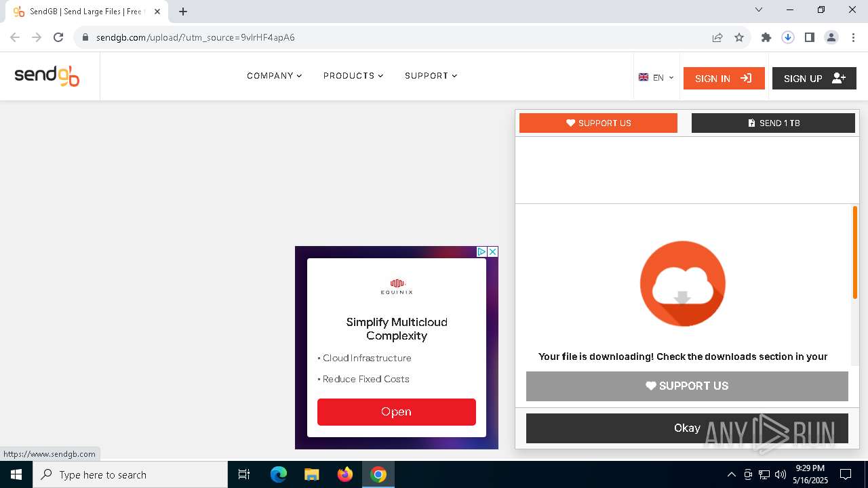Toggle Chrome side panel
Image resolution: width=868 pixels, height=488 pixels.
(x=810, y=37)
